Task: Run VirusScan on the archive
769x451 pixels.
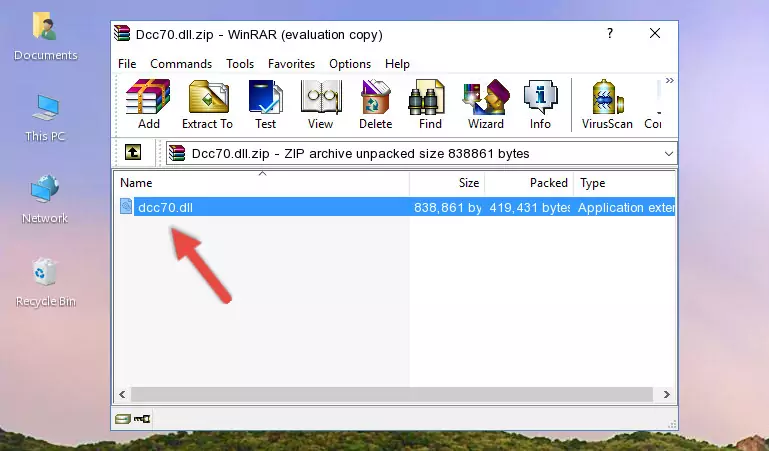Action: [607, 104]
